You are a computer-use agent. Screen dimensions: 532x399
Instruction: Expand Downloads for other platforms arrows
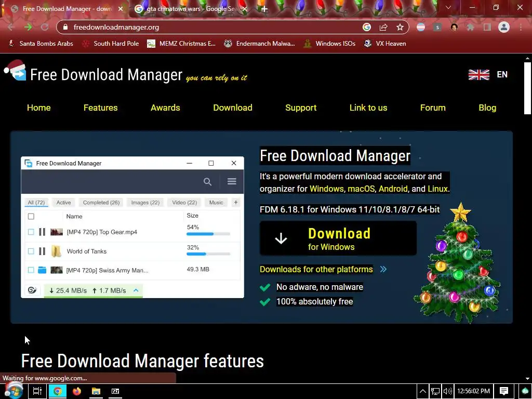383,269
